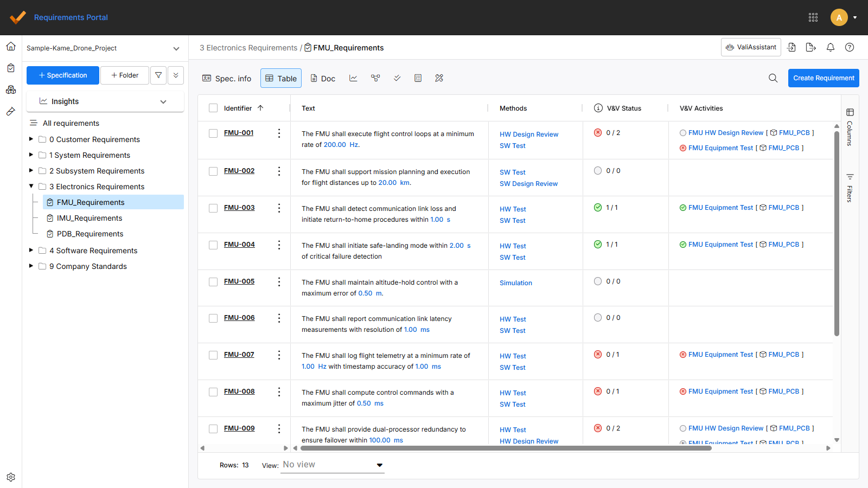The height and width of the screenshot is (488, 868).
Task: Open the V&V checkmark view
Action: (397, 78)
